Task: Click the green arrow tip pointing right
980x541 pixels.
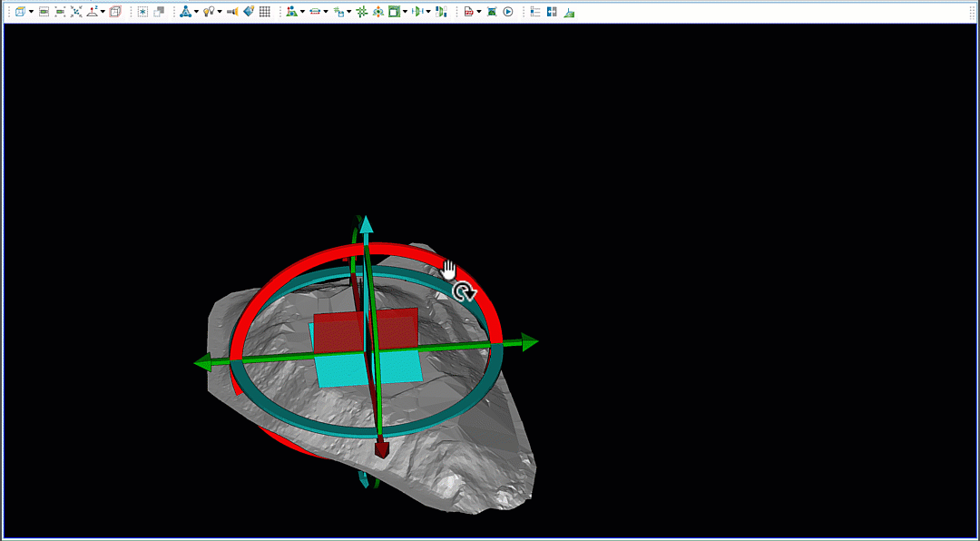Action: [530, 342]
